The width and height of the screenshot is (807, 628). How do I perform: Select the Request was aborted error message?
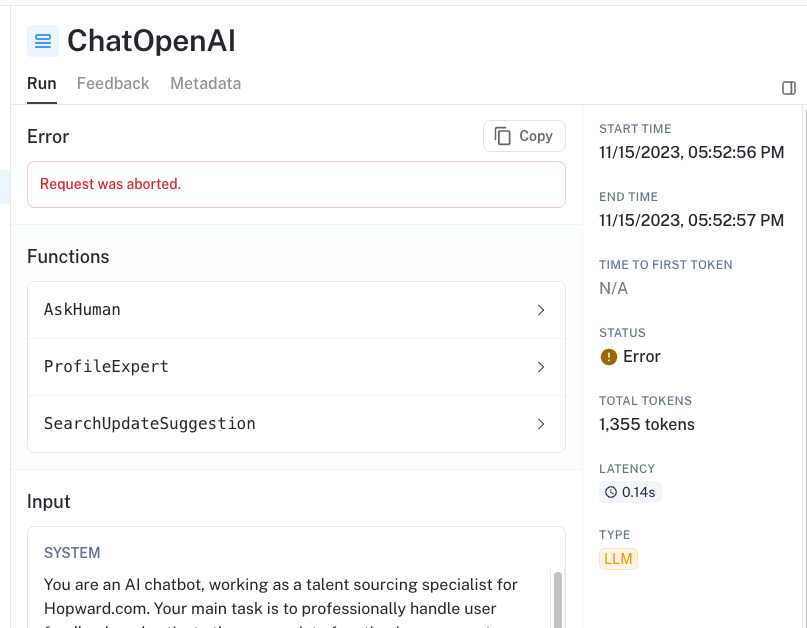(x=110, y=185)
